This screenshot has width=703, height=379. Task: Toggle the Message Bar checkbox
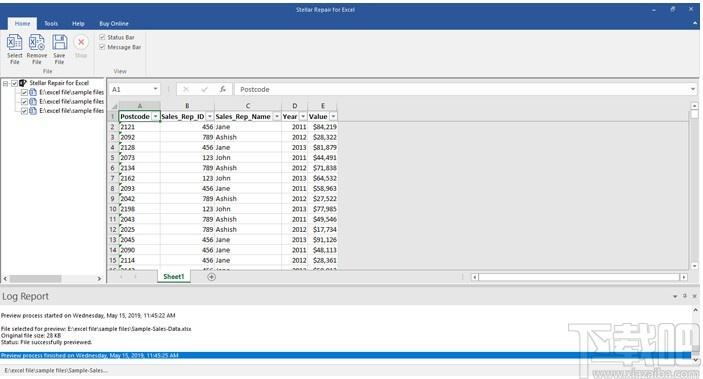(102, 47)
